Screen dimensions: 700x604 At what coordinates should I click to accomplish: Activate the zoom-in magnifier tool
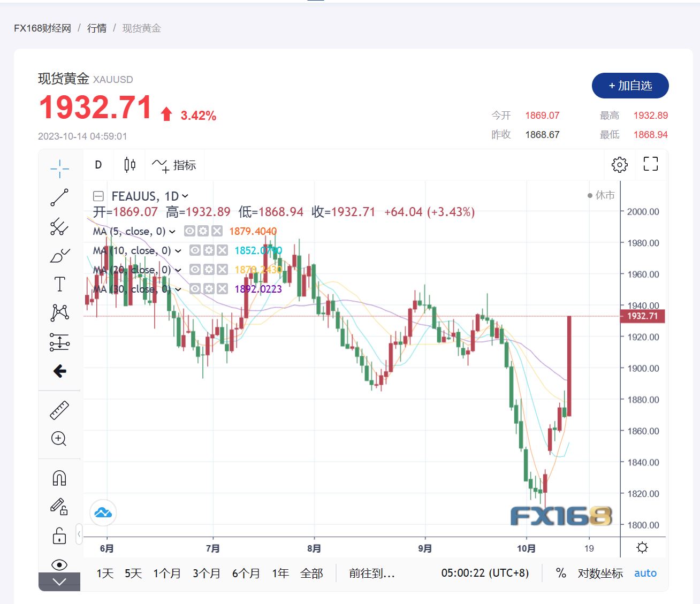pyautogui.click(x=59, y=439)
